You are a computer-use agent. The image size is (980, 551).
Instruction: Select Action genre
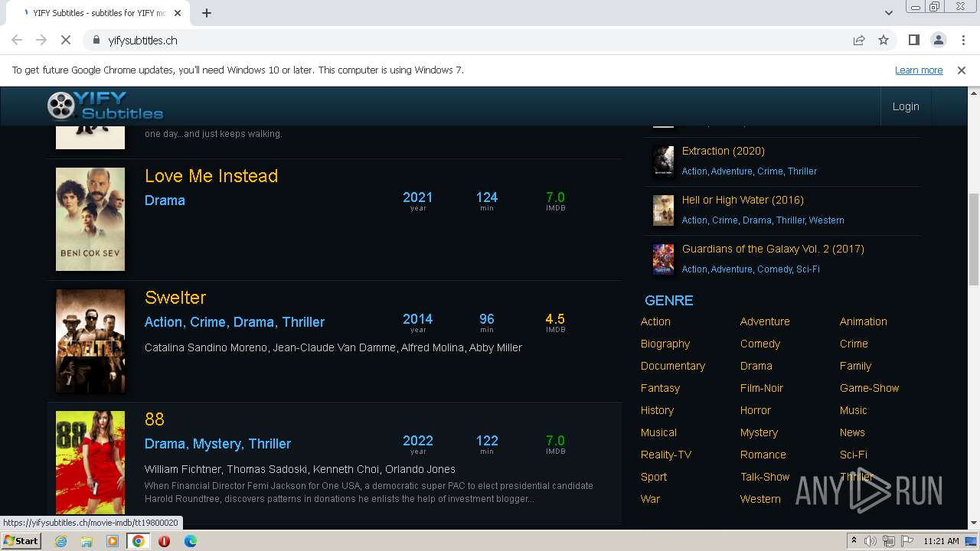pos(655,321)
